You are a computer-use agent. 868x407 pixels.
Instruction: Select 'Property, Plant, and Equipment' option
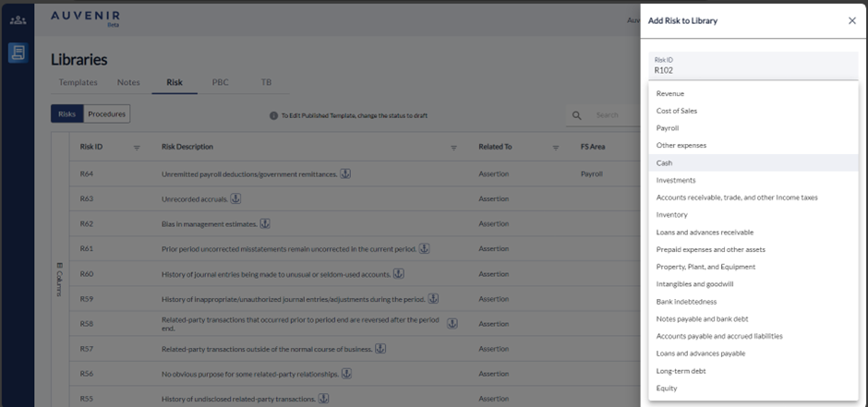click(x=705, y=267)
